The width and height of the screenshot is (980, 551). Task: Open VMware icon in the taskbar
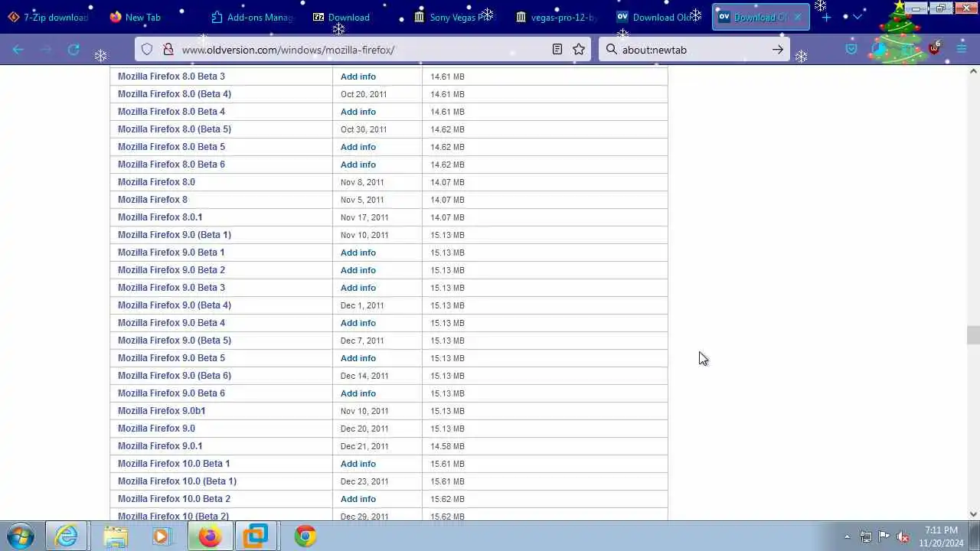(x=256, y=536)
